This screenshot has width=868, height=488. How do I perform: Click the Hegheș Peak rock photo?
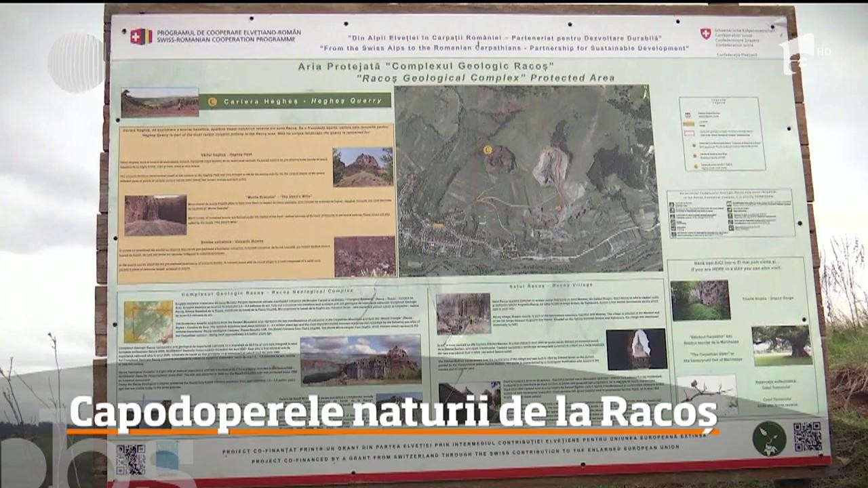[363, 167]
